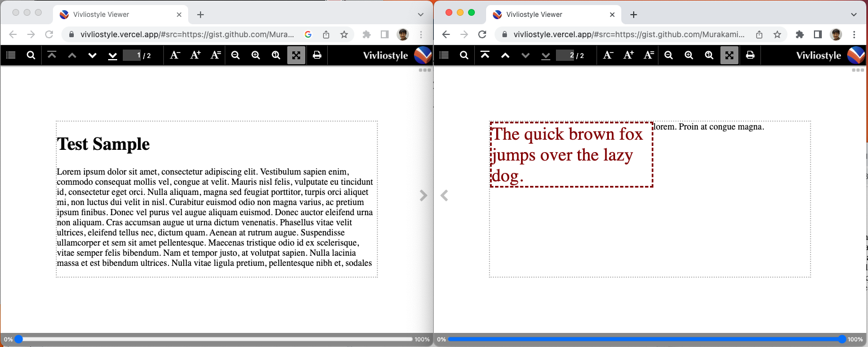The image size is (868, 347).
Task: Decrease text size in right window
Action: click(608, 55)
